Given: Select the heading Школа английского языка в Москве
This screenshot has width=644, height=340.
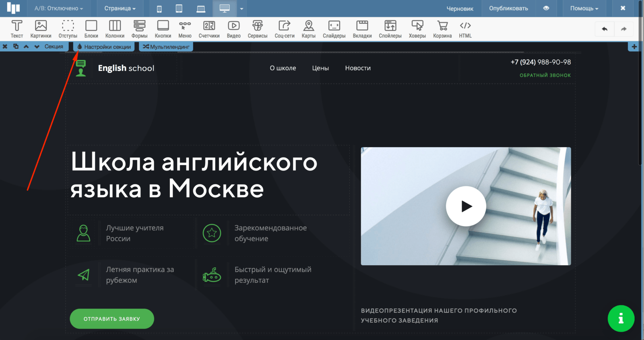Looking at the screenshot, I should click(x=194, y=175).
